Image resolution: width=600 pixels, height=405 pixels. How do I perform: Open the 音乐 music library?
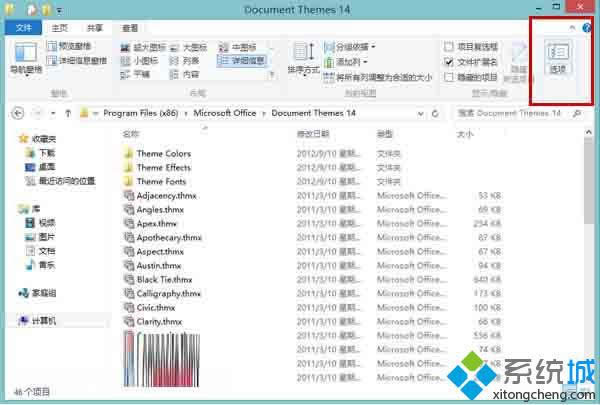(40, 265)
